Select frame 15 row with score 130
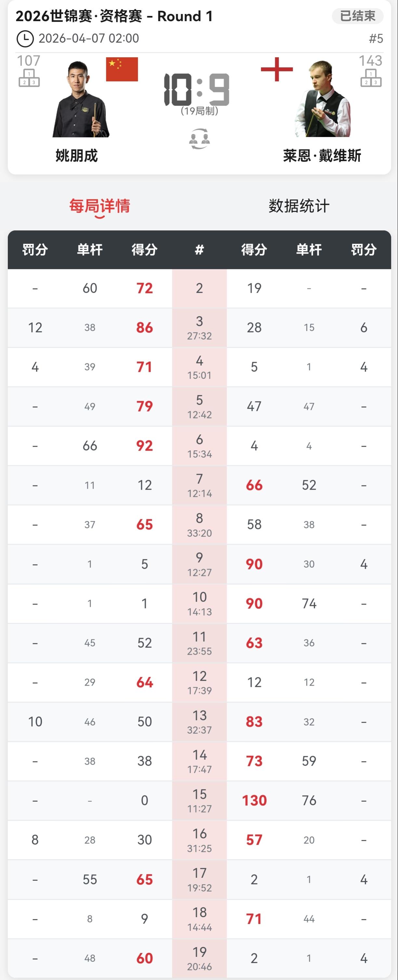 (x=199, y=800)
